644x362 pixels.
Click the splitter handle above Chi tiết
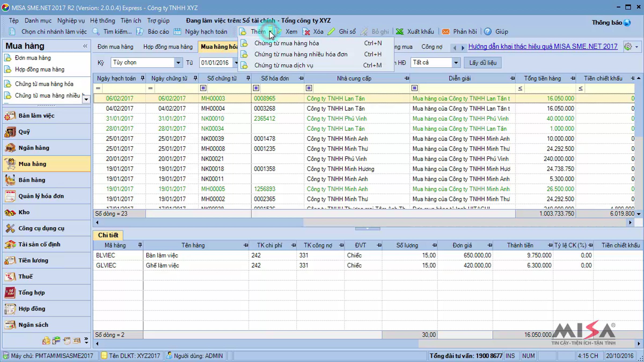pos(368,229)
